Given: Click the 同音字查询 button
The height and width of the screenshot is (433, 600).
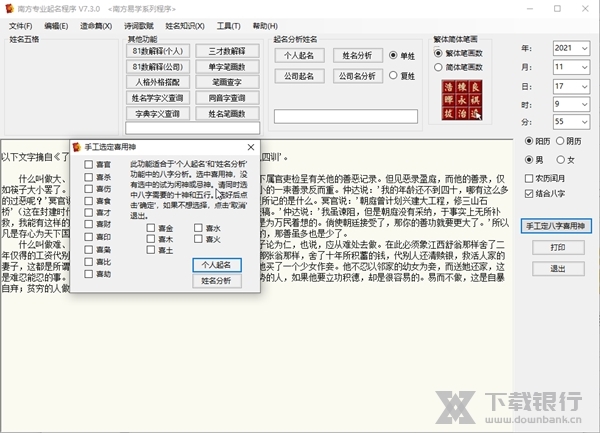Looking at the screenshot, I should pos(227,98).
